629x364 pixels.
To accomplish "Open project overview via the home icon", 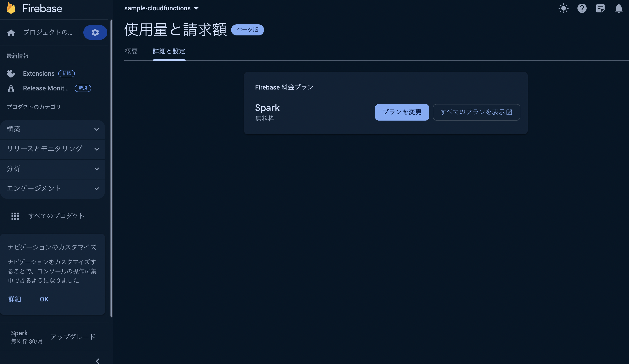I will click(x=11, y=32).
